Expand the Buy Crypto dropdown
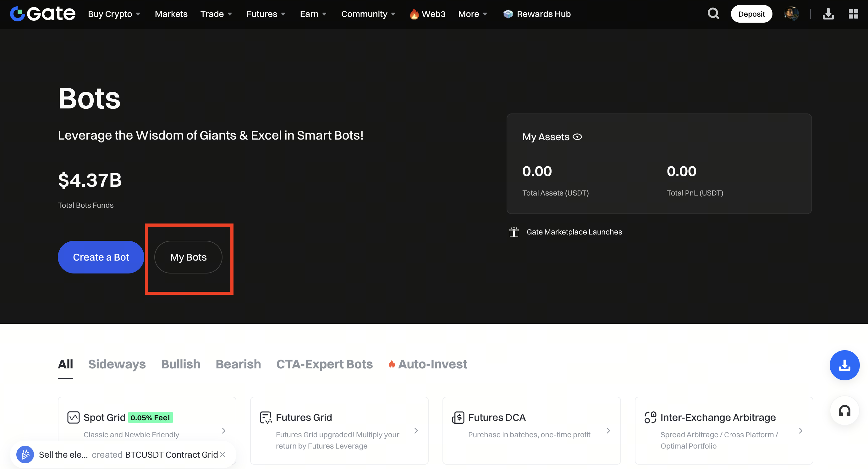This screenshot has width=868, height=469. [x=114, y=14]
